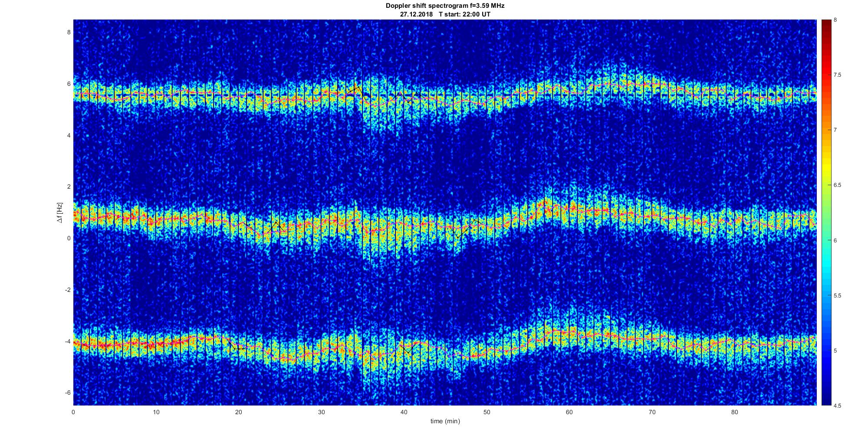Click the black V marker on middle trace near 47 min
Image resolution: width=868 pixels, height=435 pixels.
[458, 237]
